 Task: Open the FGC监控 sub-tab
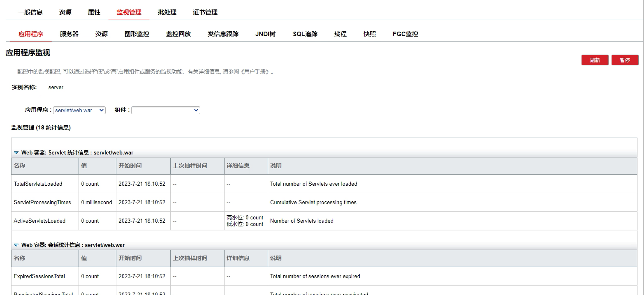pos(405,34)
